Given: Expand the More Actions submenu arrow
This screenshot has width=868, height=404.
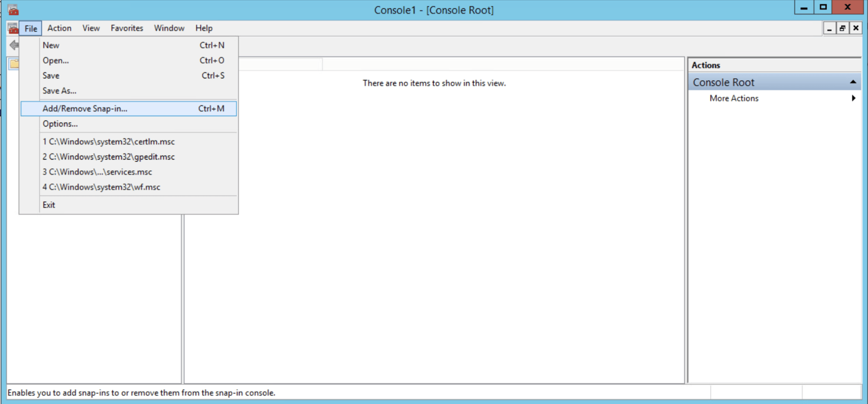Looking at the screenshot, I should click(853, 98).
